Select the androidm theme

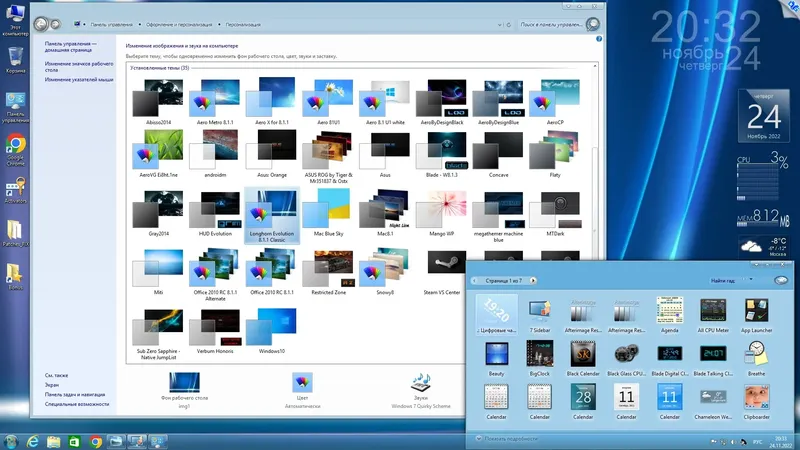tap(214, 154)
